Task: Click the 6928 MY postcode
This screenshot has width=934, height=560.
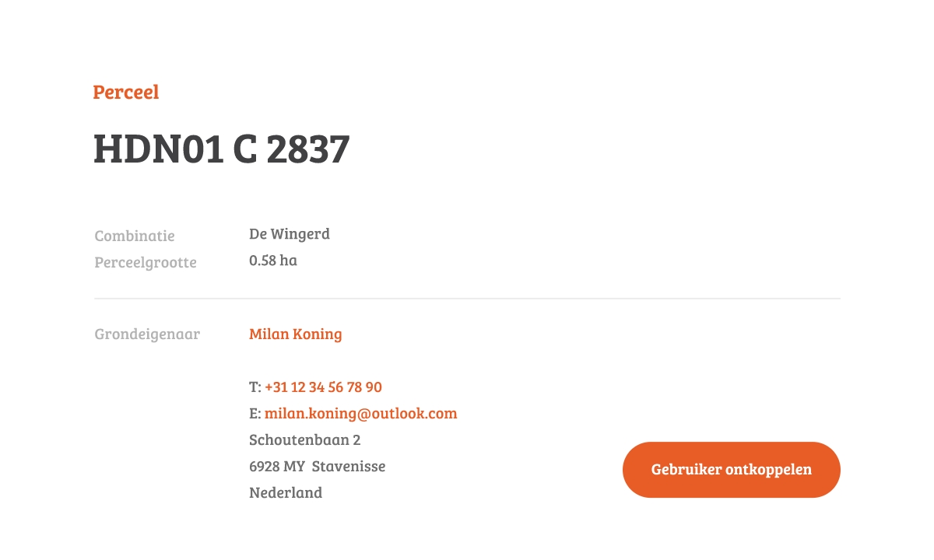Action: (277, 467)
